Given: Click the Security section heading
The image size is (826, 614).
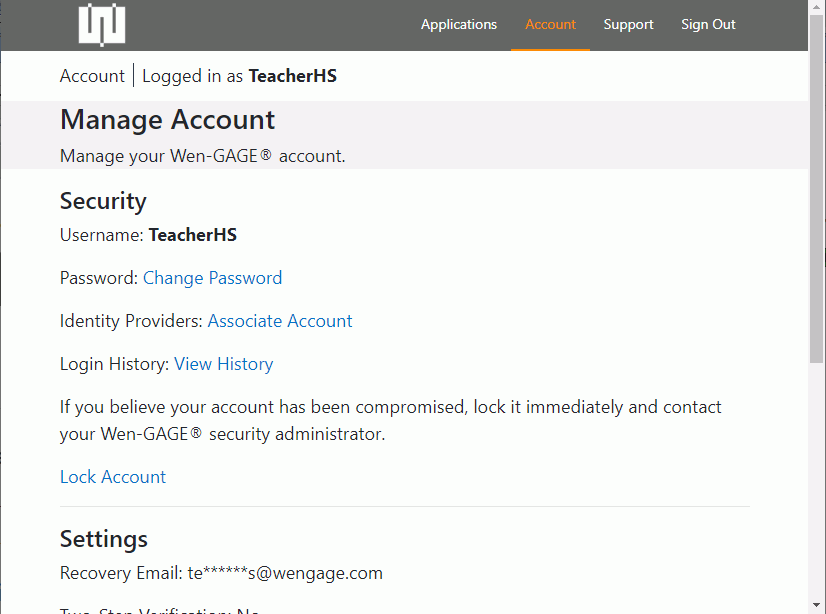Looking at the screenshot, I should click(x=103, y=201).
